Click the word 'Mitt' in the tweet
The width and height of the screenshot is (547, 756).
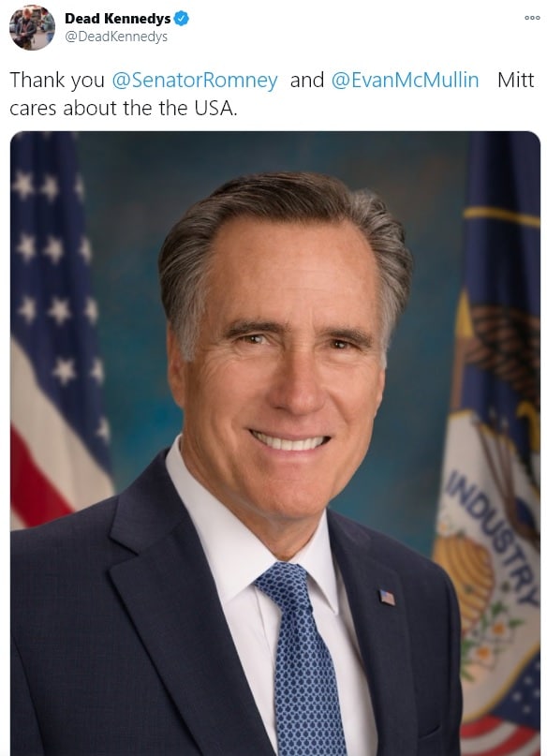coord(516,80)
